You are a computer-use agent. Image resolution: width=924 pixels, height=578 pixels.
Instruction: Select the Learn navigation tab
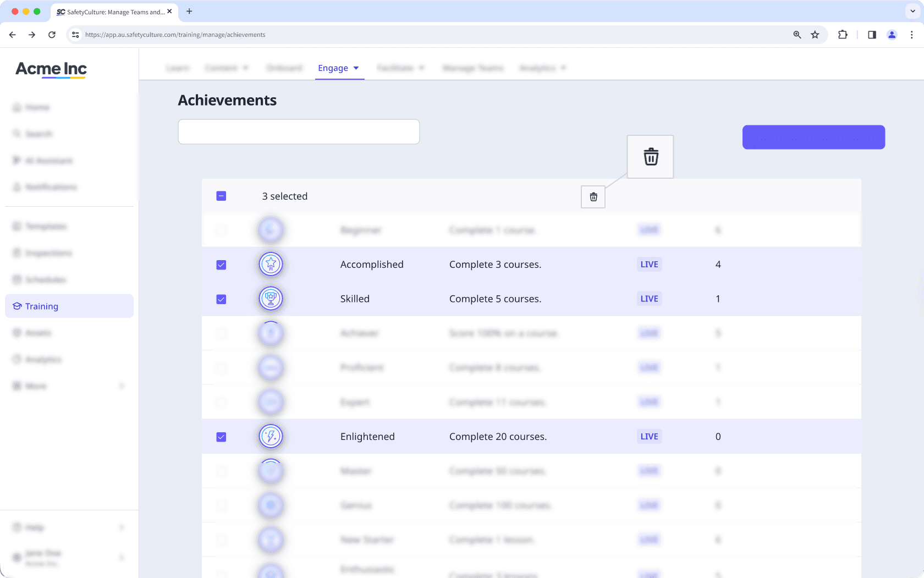tap(177, 68)
